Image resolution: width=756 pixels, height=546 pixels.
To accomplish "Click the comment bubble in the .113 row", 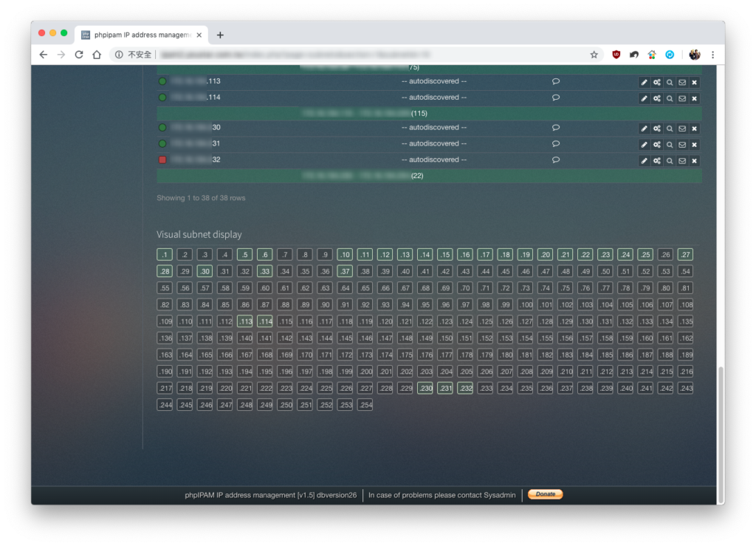I will coord(556,81).
